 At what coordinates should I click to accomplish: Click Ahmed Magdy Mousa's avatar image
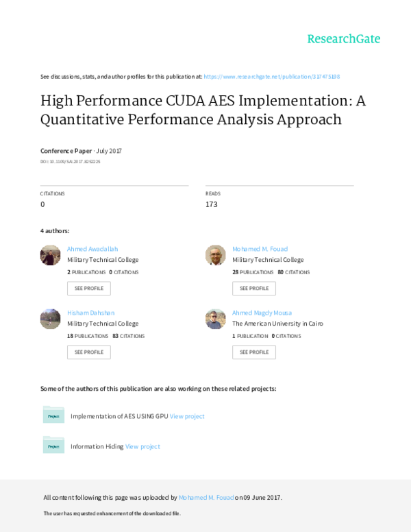[x=216, y=319]
